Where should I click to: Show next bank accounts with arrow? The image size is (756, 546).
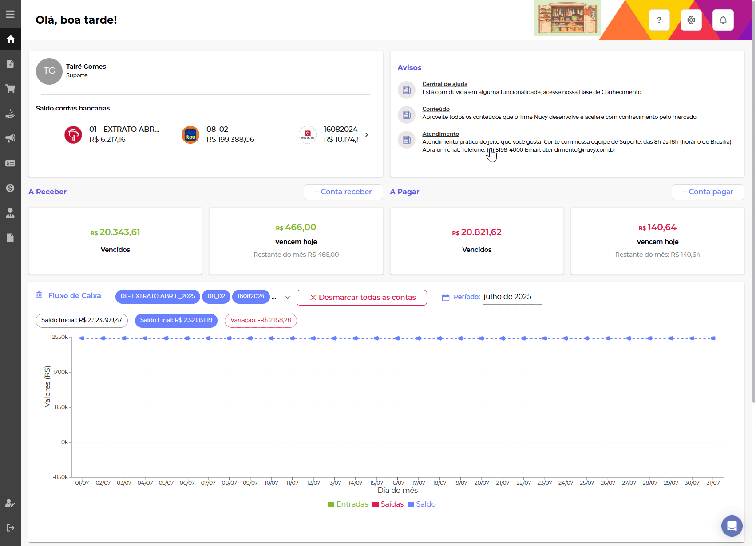tap(367, 135)
